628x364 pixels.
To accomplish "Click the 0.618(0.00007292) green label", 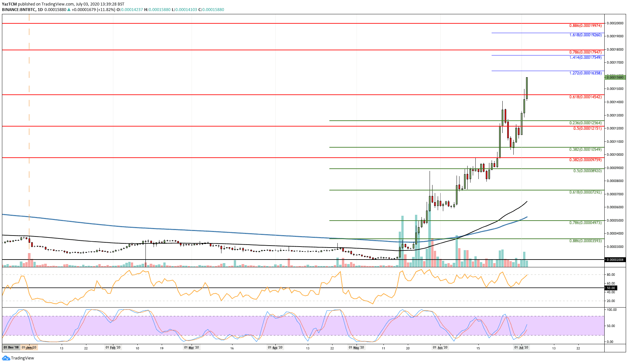I will (585, 192).
